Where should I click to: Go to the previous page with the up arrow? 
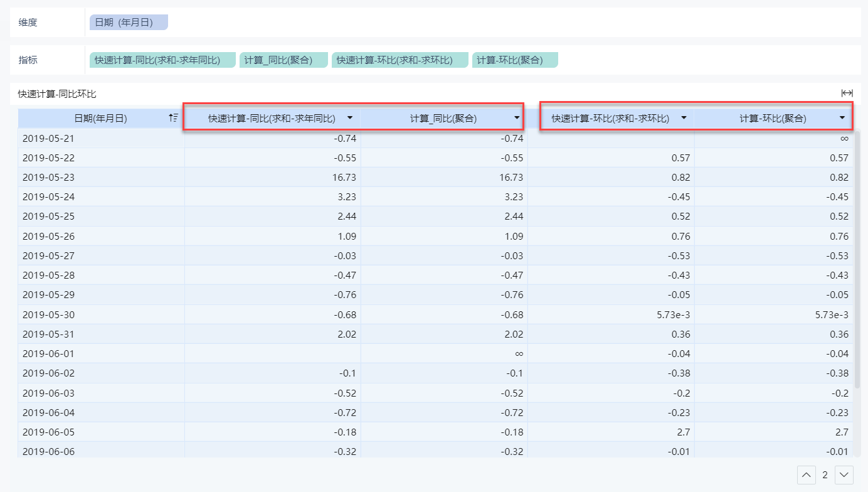coord(807,475)
